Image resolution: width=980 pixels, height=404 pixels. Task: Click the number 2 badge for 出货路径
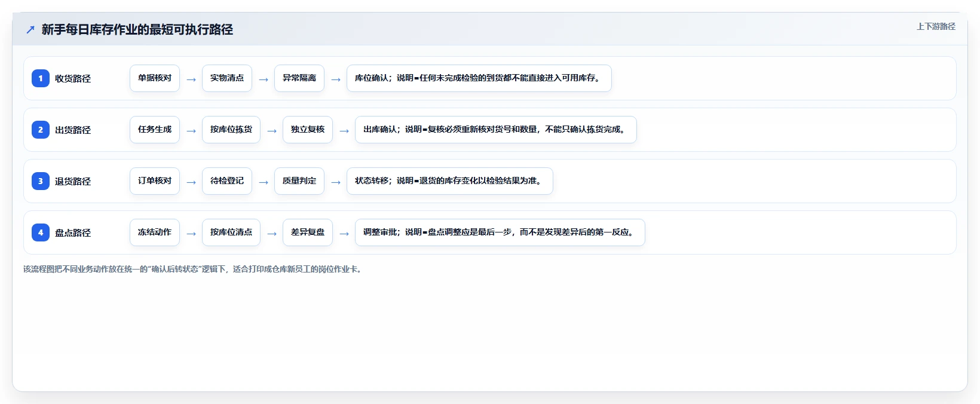tap(41, 130)
